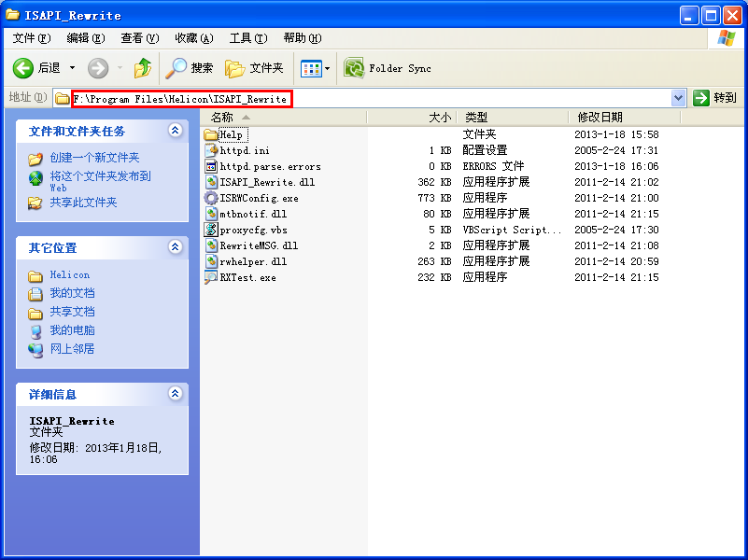Sort by the 名称 column header
This screenshot has width=748, height=560.
tap(284, 118)
